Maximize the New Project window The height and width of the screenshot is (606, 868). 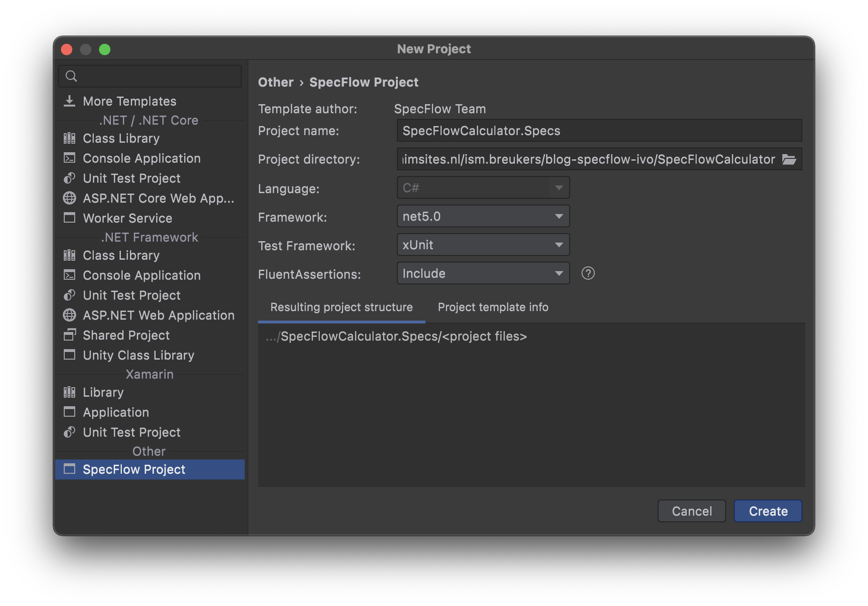pos(105,49)
